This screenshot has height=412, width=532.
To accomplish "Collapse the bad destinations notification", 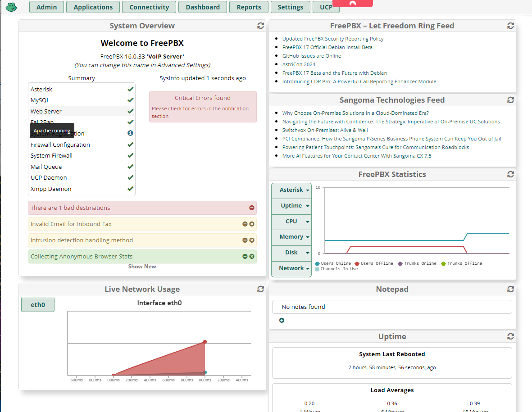I will (x=252, y=208).
